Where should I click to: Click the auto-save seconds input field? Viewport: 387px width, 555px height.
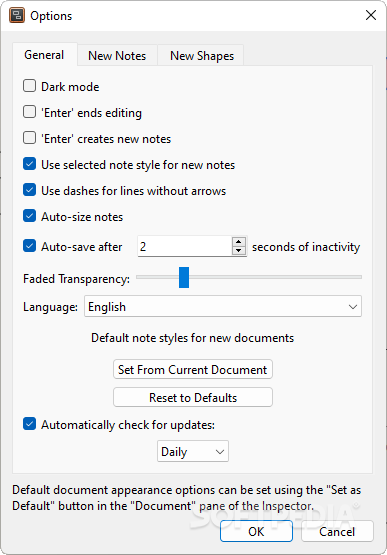click(185, 246)
